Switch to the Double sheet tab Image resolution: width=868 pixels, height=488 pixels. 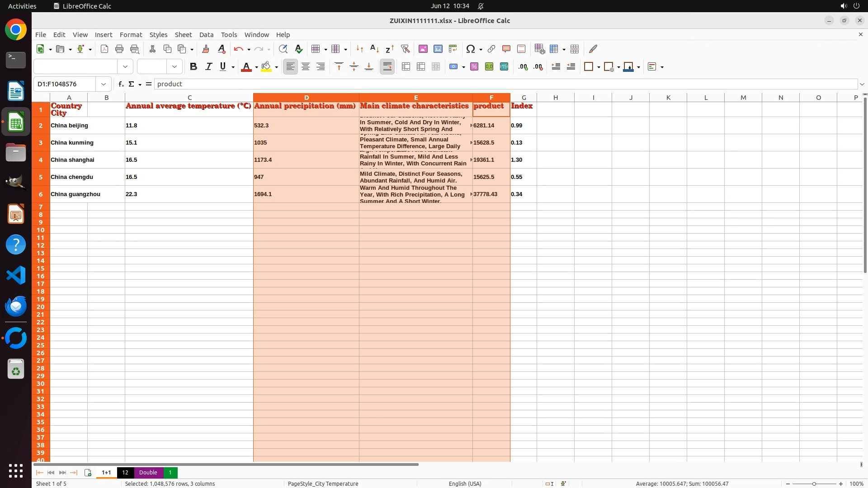[x=148, y=473]
